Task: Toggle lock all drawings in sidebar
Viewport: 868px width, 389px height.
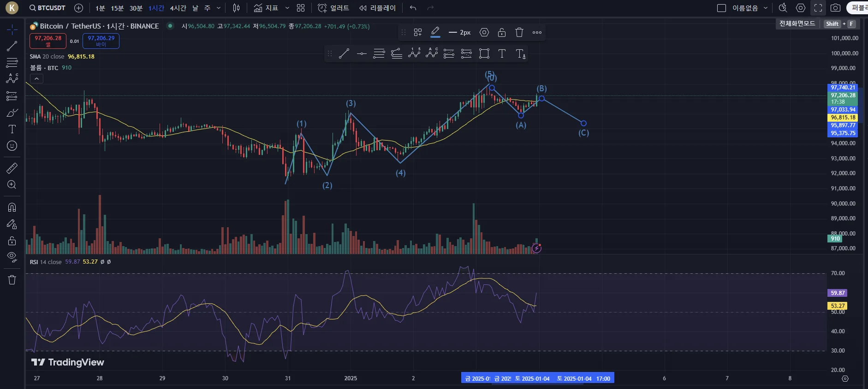Action: [12, 241]
